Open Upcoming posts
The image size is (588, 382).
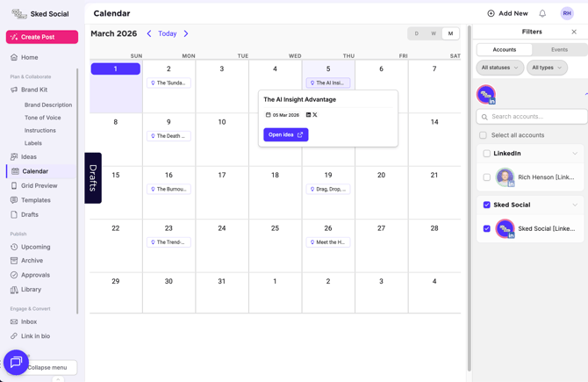coord(31,247)
